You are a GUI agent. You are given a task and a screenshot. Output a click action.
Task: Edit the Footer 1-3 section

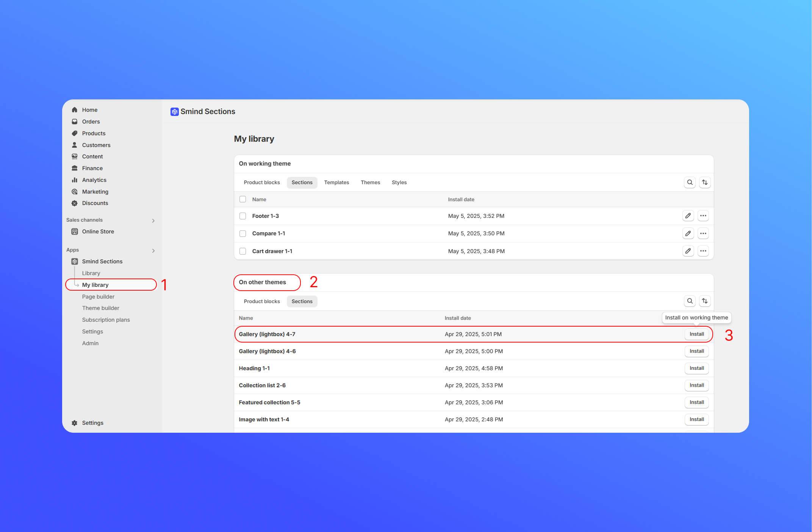688,216
